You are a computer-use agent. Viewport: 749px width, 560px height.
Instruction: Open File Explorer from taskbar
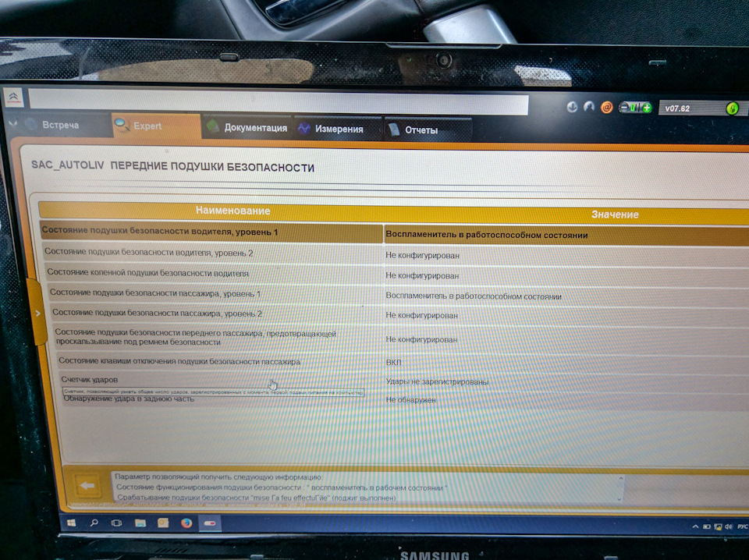point(140,523)
